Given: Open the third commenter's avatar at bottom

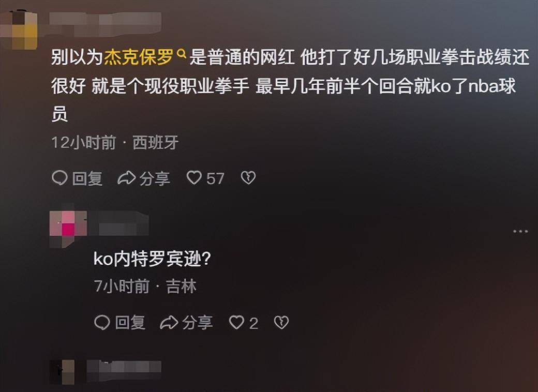Looking at the screenshot, I should pos(62,372).
